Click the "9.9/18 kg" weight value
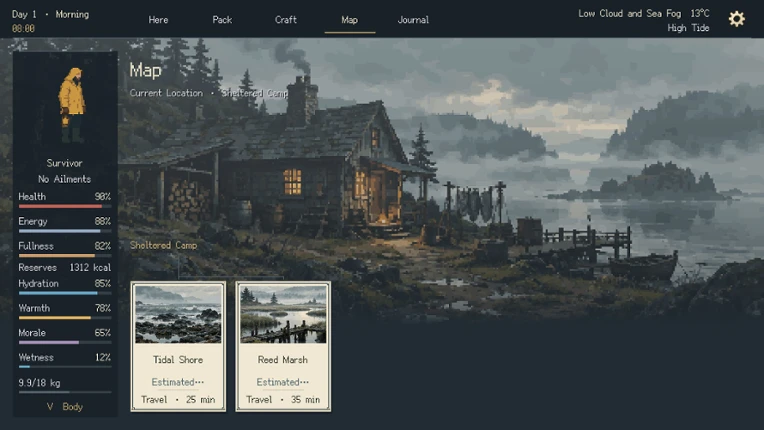The image size is (764, 430). click(39, 383)
